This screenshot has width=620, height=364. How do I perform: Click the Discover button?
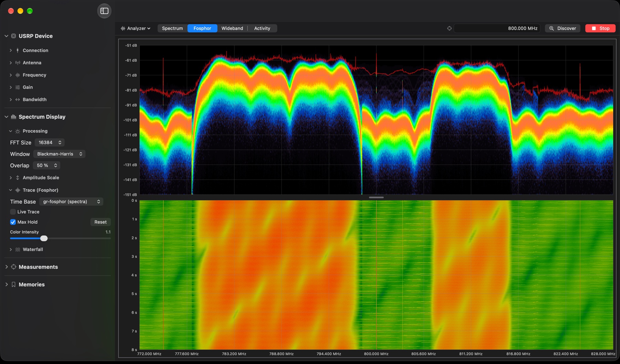(x=562, y=28)
